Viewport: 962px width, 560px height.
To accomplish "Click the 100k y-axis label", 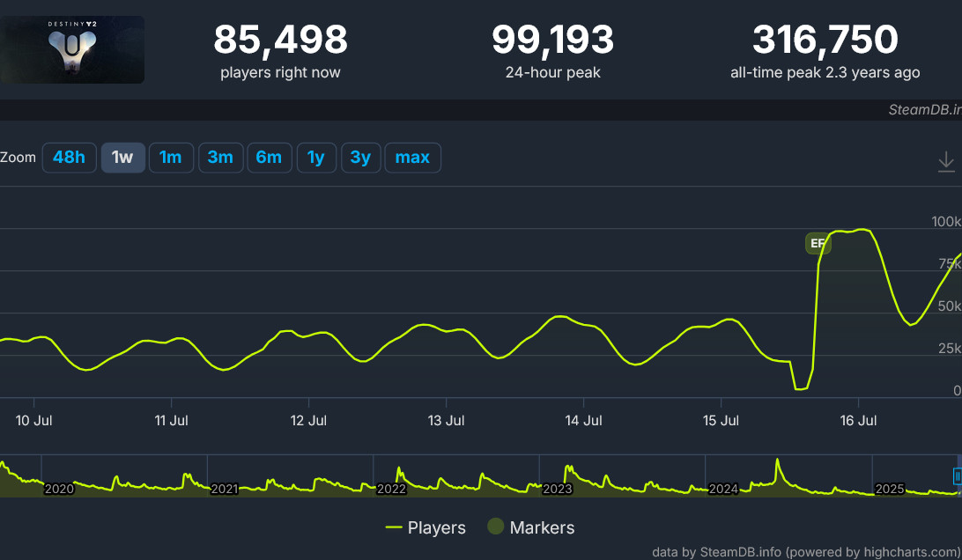I will tap(946, 221).
